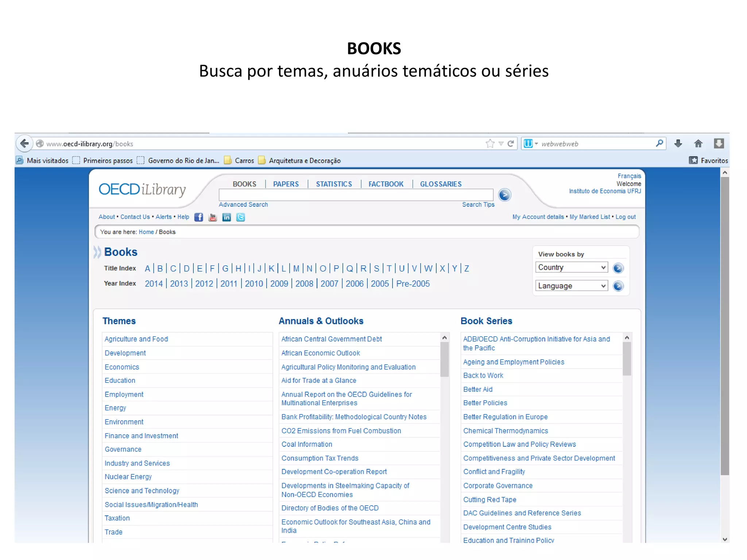The image size is (747, 560).
Task: Open Nuclear Energy theme
Action: [x=128, y=477]
